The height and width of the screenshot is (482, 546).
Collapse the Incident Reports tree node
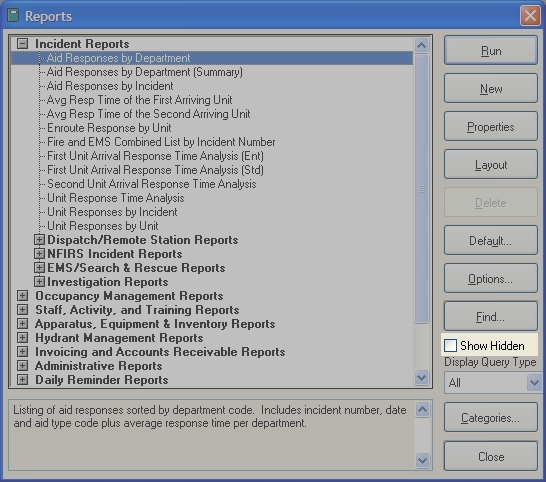(23, 44)
